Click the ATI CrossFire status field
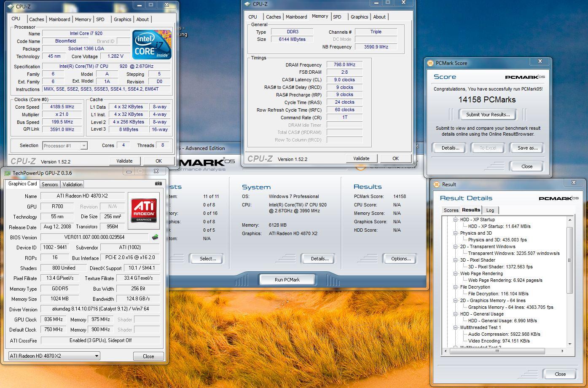The width and height of the screenshot is (588, 388). click(x=100, y=340)
